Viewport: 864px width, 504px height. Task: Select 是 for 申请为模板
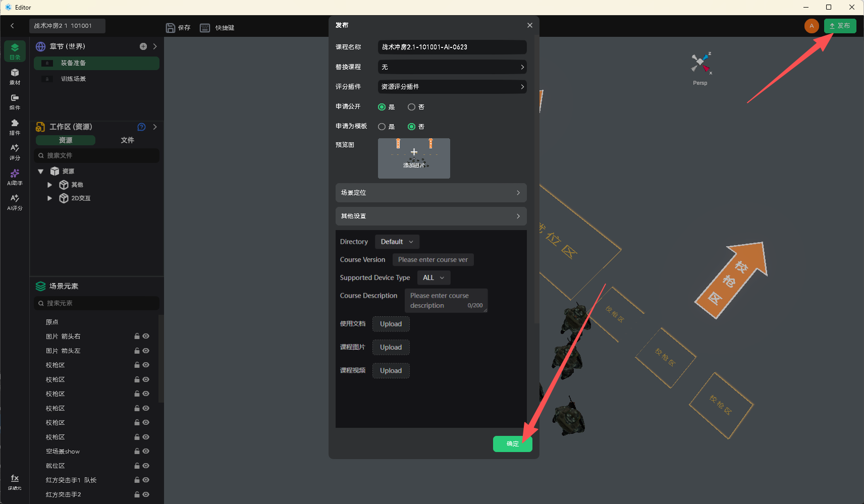point(382,127)
